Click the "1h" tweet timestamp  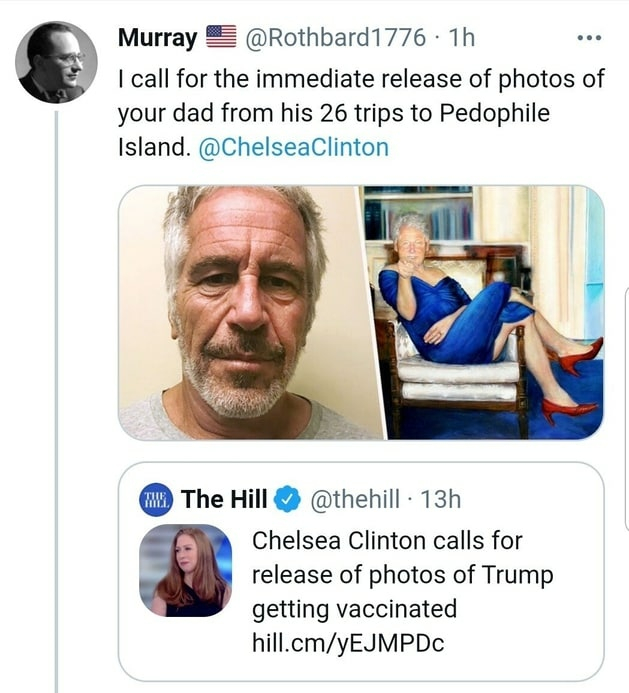point(463,39)
